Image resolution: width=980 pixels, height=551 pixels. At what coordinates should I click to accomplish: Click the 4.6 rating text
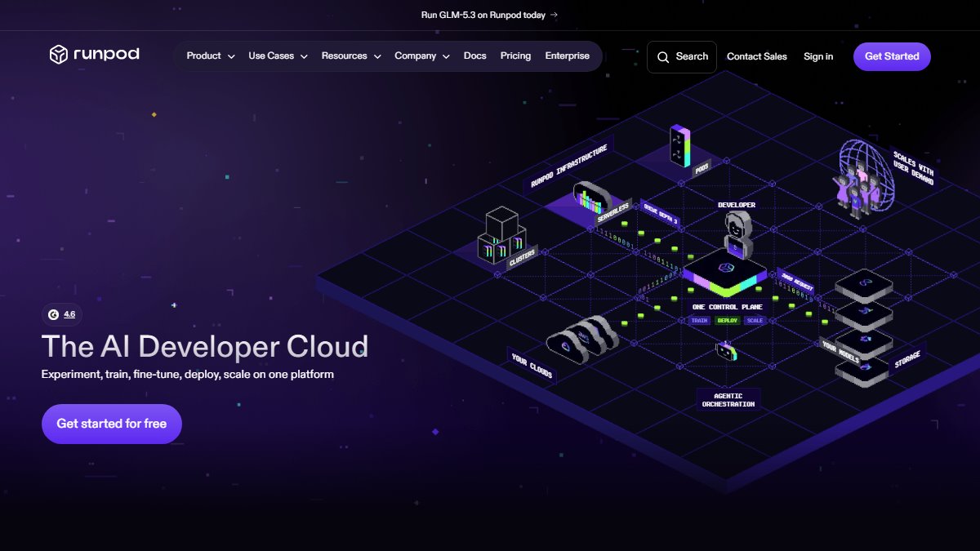pyautogui.click(x=69, y=314)
